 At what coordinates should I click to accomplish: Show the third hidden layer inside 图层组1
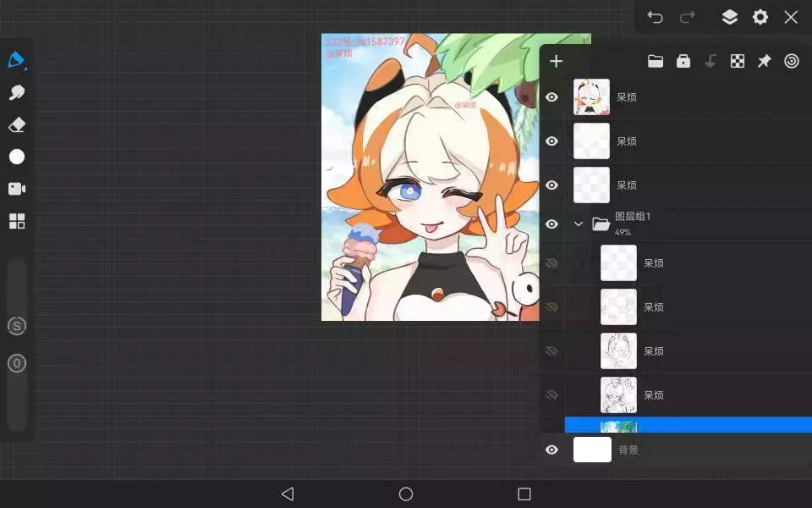click(552, 351)
